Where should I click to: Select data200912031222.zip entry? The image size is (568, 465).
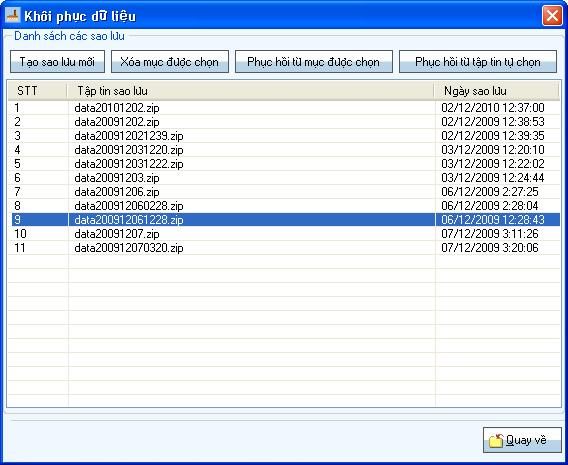[284, 164]
